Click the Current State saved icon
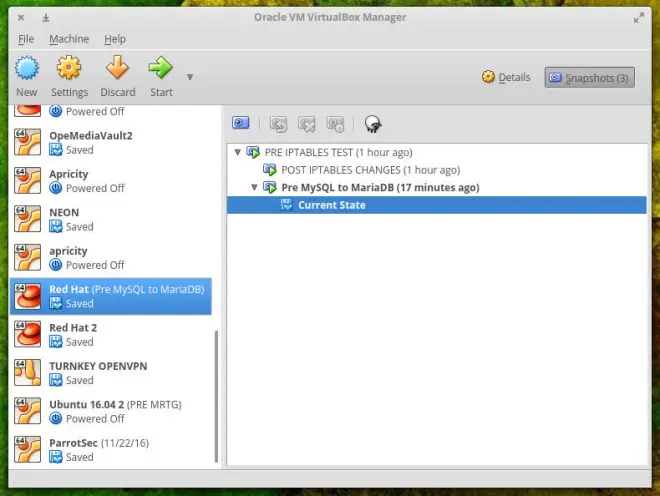 coord(287,205)
